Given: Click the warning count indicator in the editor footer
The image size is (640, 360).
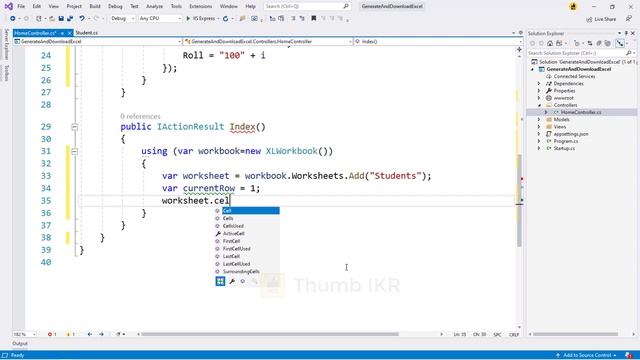Looking at the screenshot, I should pos(70,334).
